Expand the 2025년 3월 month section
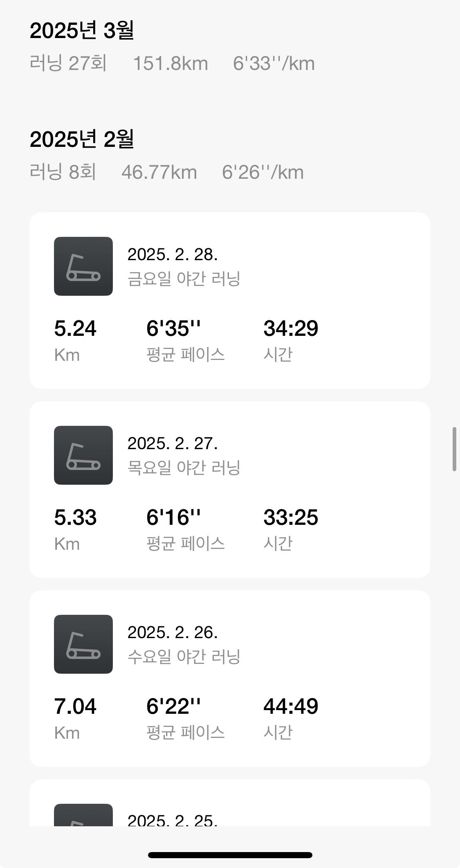Image resolution: width=460 pixels, height=868 pixels. [x=82, y=30]
